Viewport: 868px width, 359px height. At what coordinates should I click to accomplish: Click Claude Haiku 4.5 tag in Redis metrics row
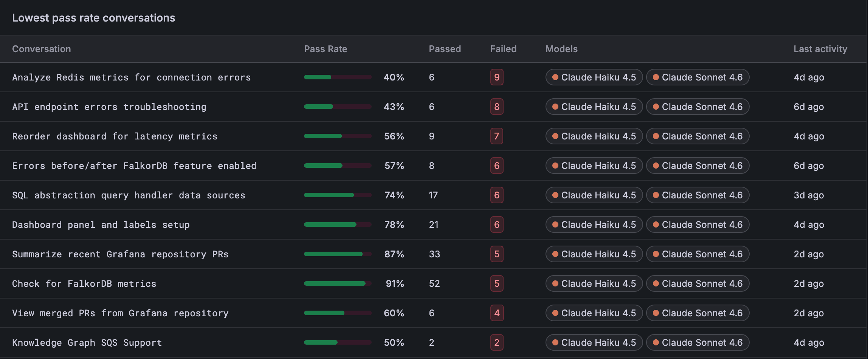594,77
